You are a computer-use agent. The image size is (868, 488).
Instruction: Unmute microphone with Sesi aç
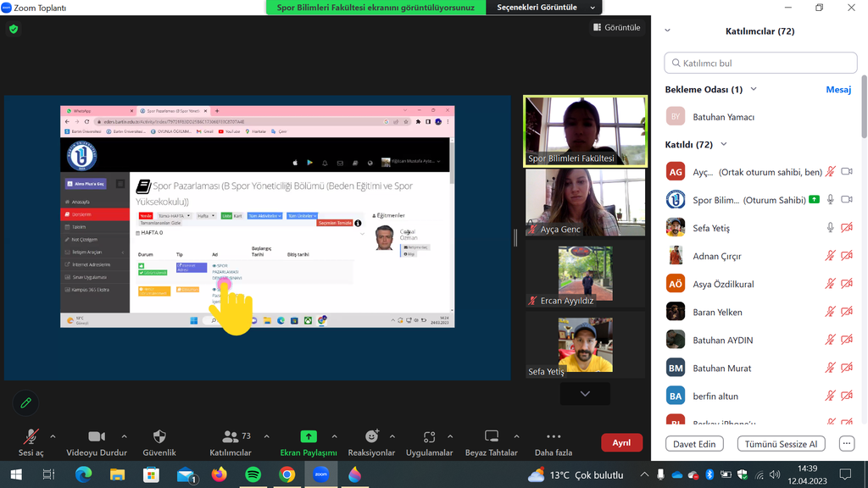click(x=31, y=441)
